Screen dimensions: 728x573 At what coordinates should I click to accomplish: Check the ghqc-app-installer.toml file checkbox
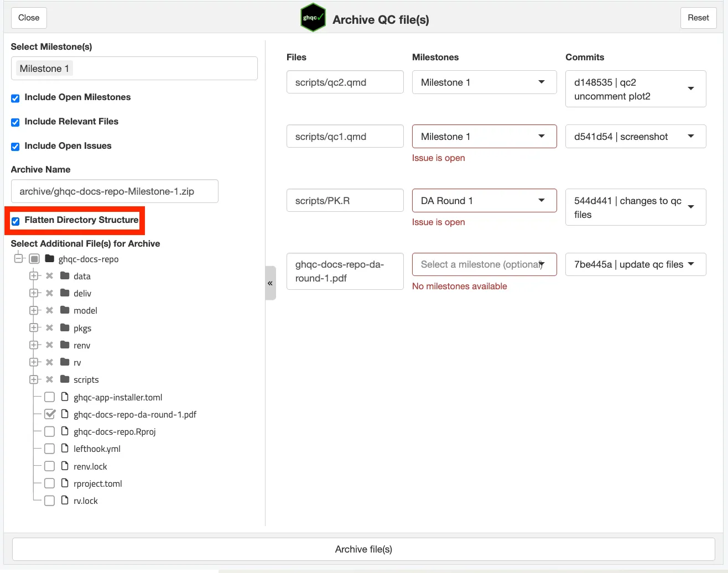tap(49, 397)
